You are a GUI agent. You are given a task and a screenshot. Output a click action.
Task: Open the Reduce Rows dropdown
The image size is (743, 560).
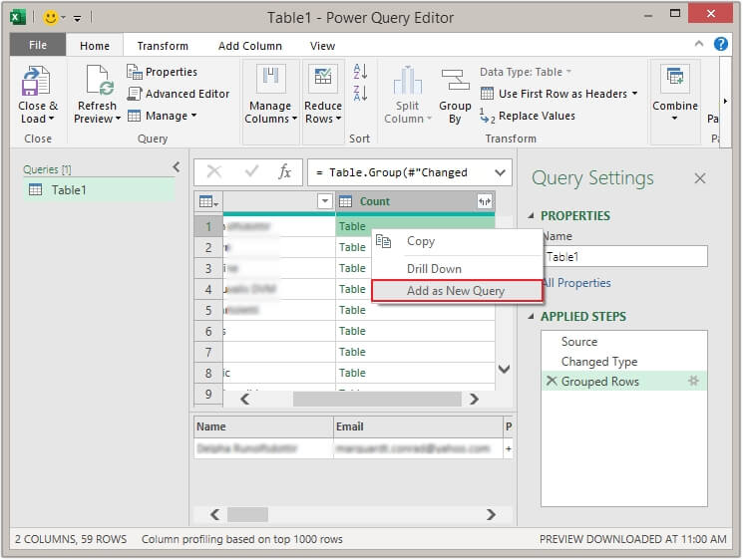(x=323, y=112)
